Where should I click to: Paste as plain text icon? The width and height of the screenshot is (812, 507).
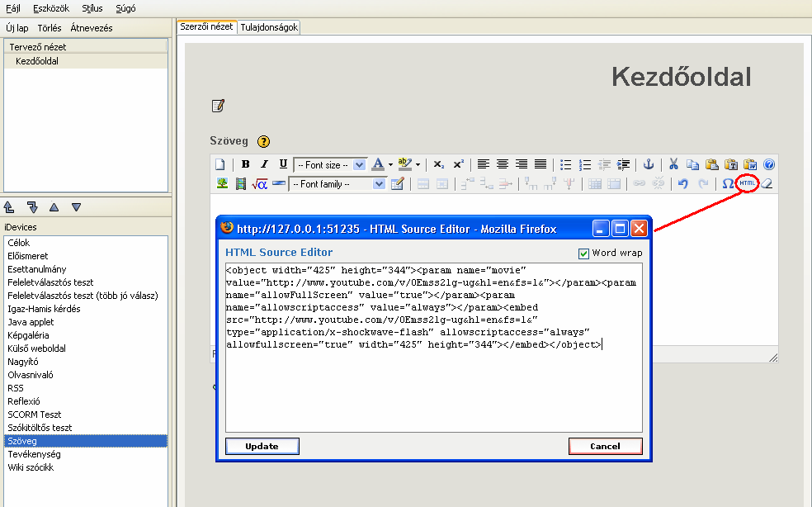point(730,164)
